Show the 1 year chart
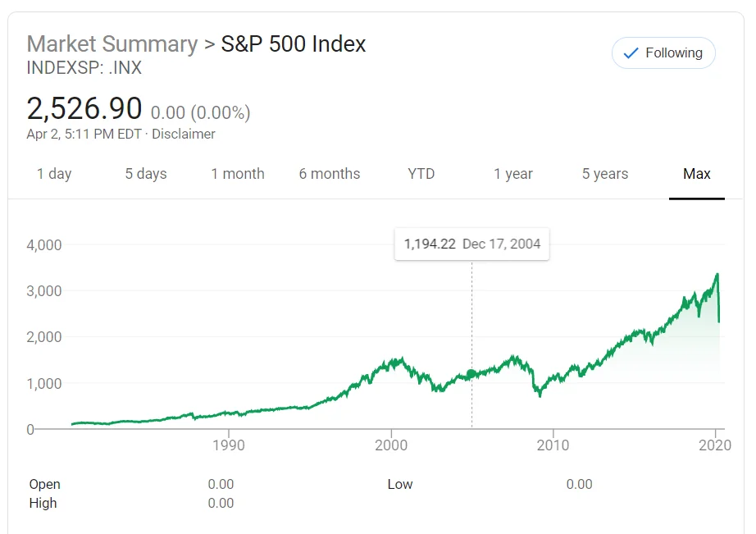 513,174
